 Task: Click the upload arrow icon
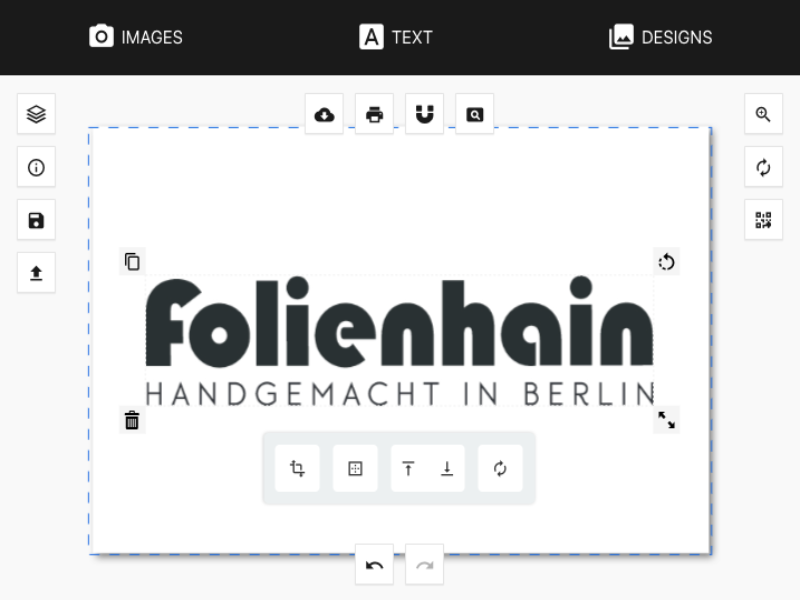click(36, 273)
